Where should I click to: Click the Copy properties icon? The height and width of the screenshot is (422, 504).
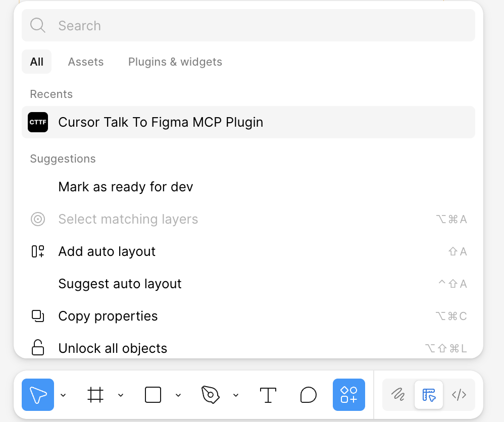[38, 316]
